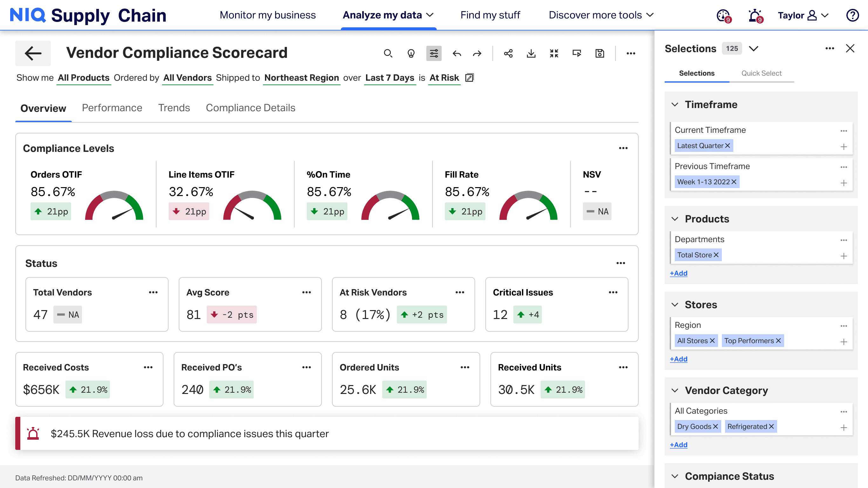Click +Add link under Stores
Screen dimensions: 868x488
tap(679, 359)
